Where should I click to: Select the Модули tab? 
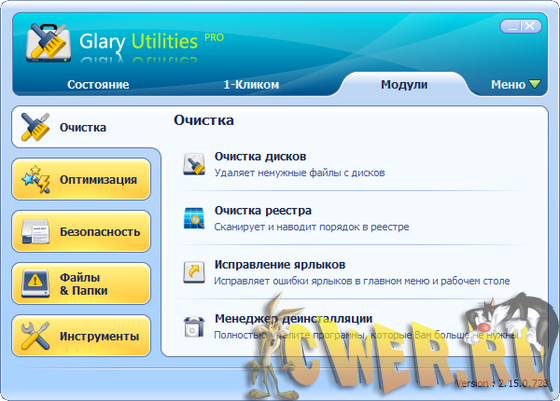click(x=404, y=85)
